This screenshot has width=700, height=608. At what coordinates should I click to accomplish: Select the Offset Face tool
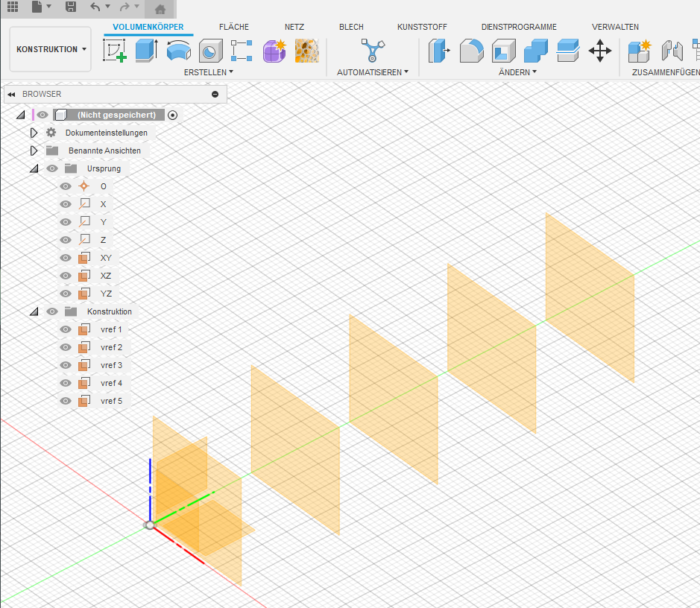point(568,50)
